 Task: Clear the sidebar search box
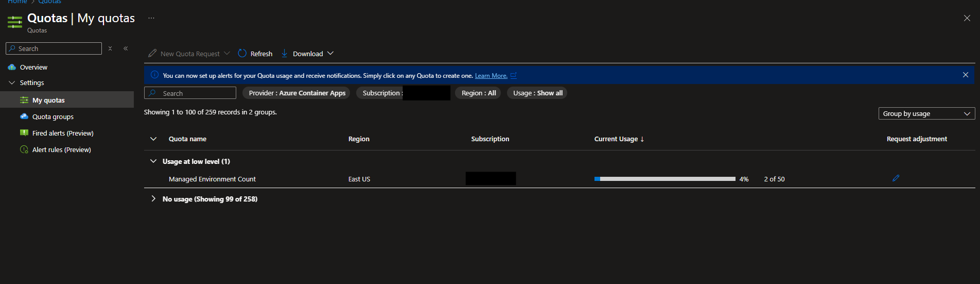(x=110, y=48)
